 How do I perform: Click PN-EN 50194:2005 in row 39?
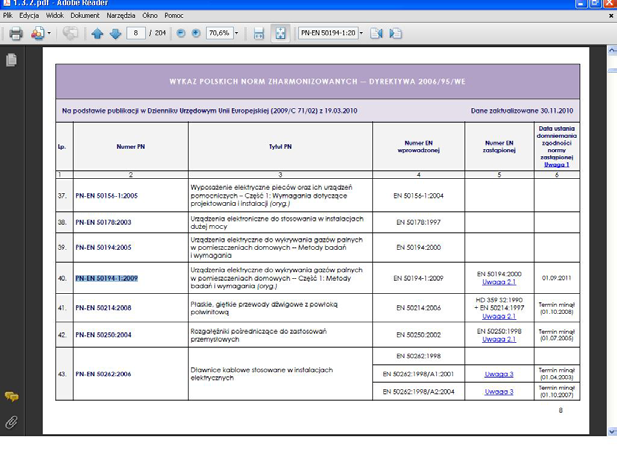point(103,247)
